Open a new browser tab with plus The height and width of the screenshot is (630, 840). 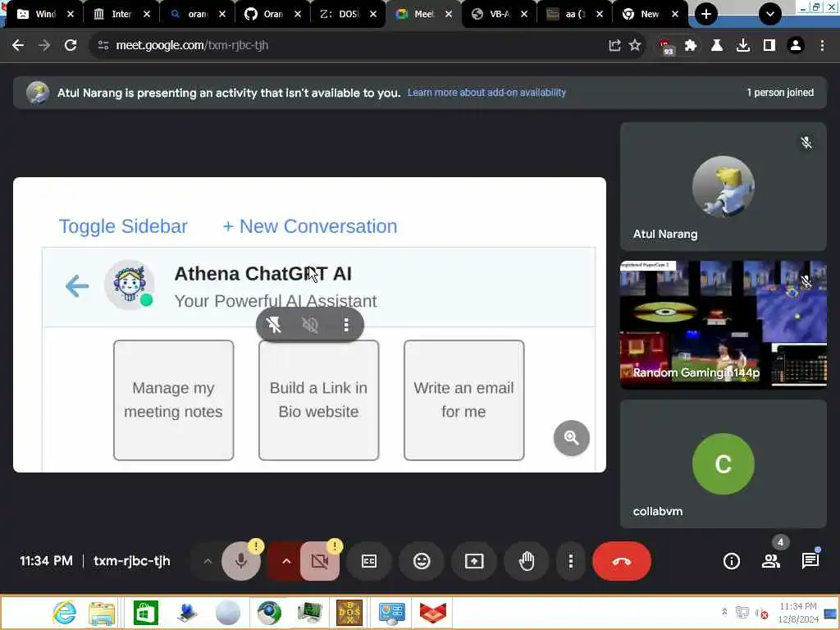point(706,14)
